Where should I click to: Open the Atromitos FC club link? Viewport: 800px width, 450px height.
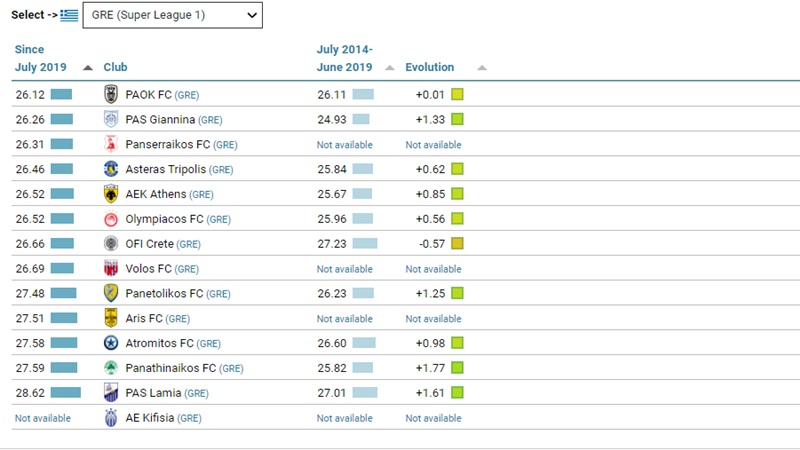[x=160, y=343]
